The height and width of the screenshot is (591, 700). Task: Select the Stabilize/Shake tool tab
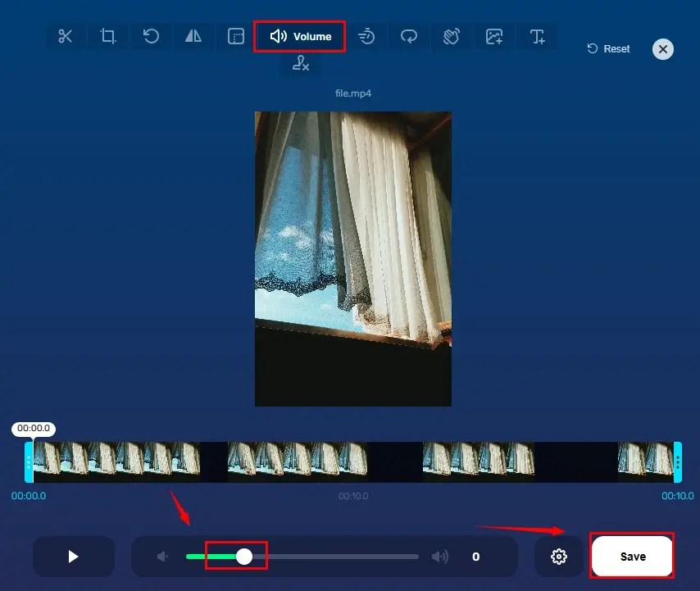[452, 36]
